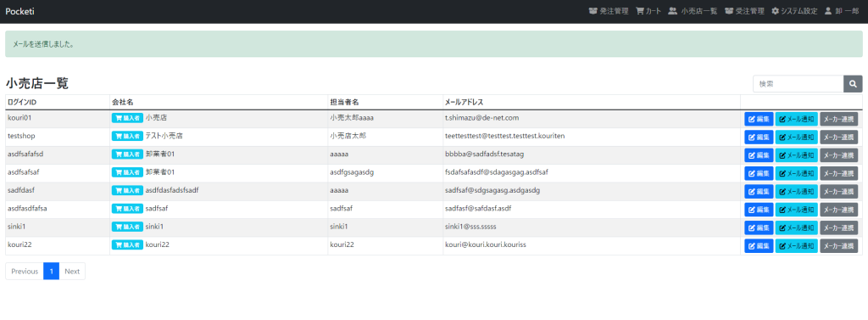The width and height of the screenshot is (868, 320).
Task: Edit the kouri01 row
Action: click(x=759, y=119)
